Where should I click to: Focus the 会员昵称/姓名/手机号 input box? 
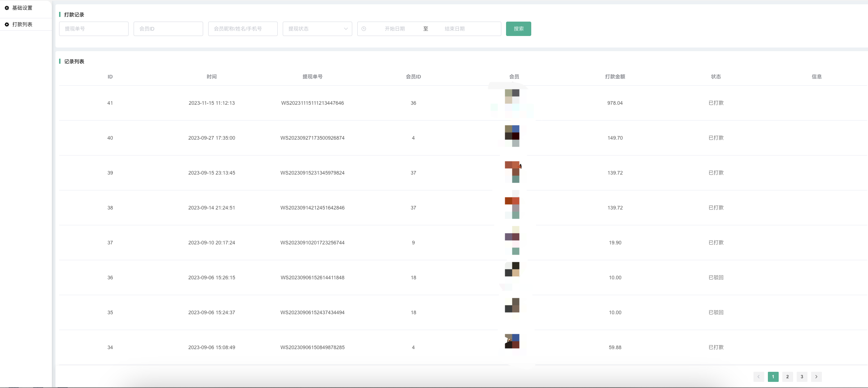pos(243,29)
